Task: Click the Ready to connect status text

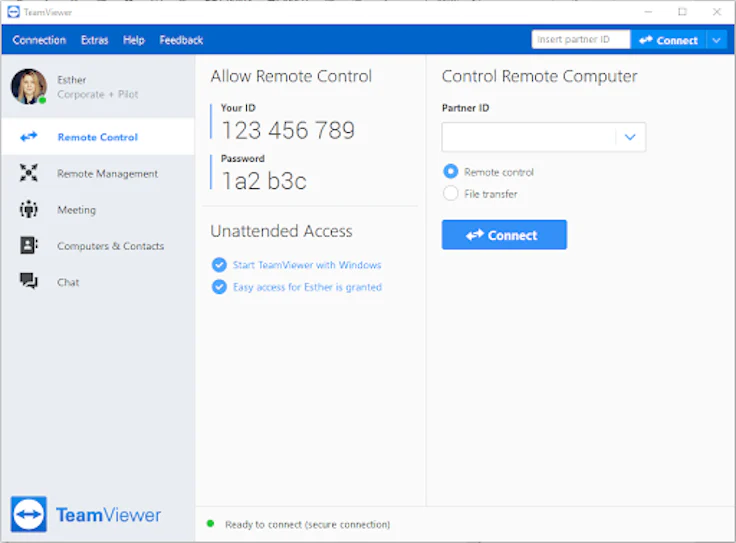Action: click(307, 524)
